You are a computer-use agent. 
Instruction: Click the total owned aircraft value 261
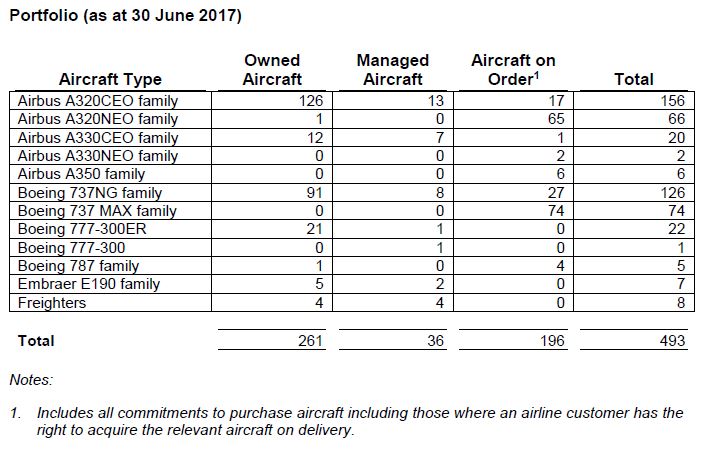tap(312, 341)
